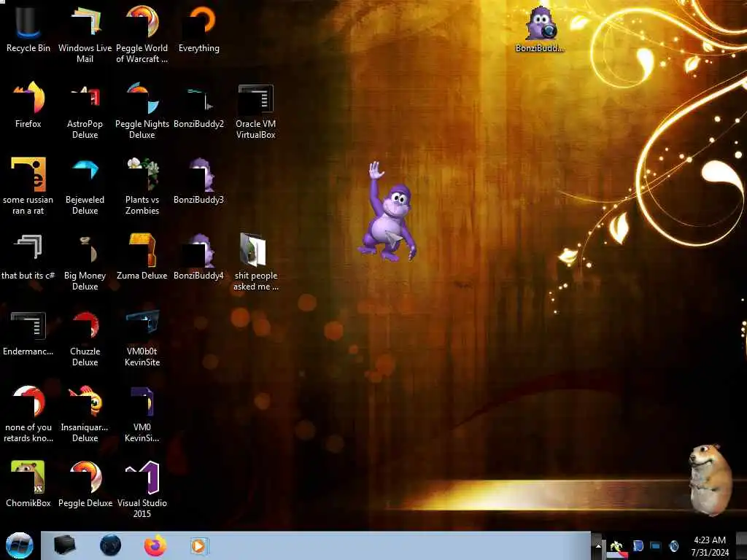This screenshot has width=747, height=560.
Task: Open dark globe app in taskbar
Action: 111,545
